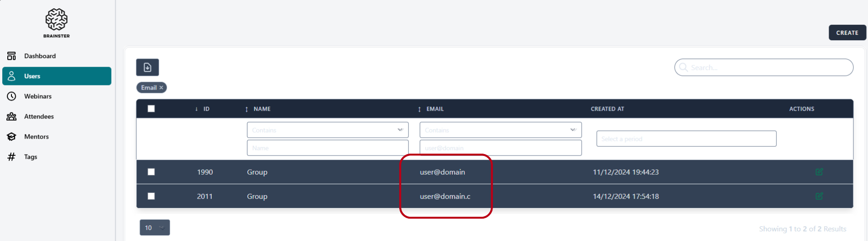Image resolution: width=868 pixels, height=241 pixels.
Task: Click the Brainster logo
Action: pyautogui.click(x=56, y=23)
